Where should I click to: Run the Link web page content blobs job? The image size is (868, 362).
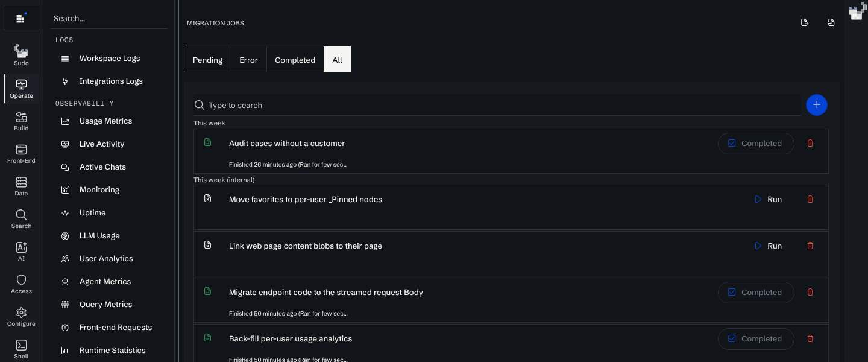(x=769, y=246)
